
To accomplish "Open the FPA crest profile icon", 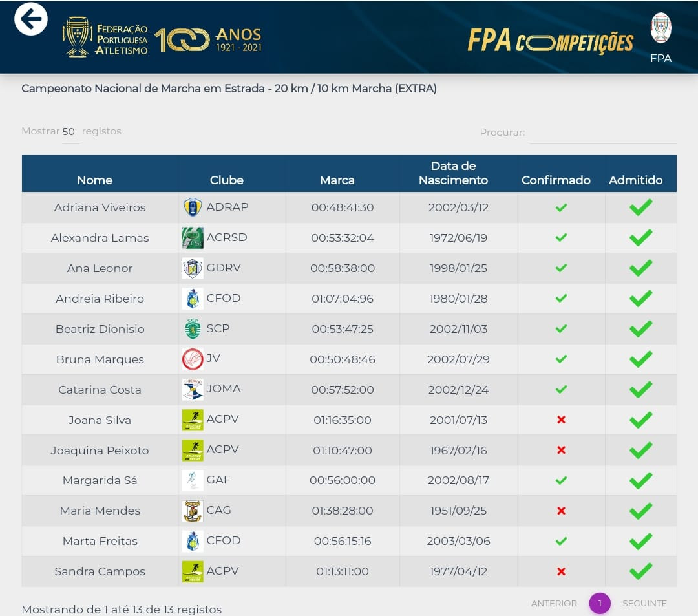I will [661, 28].
